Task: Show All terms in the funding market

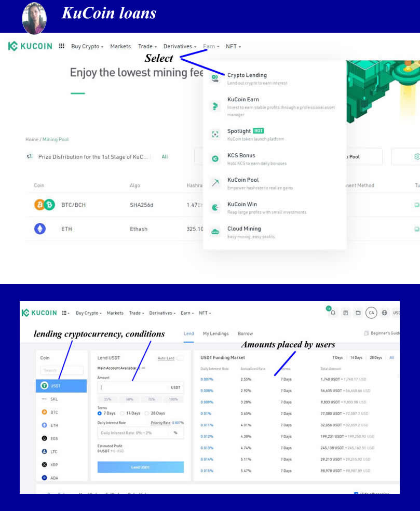Action: (x=391, y=357)
